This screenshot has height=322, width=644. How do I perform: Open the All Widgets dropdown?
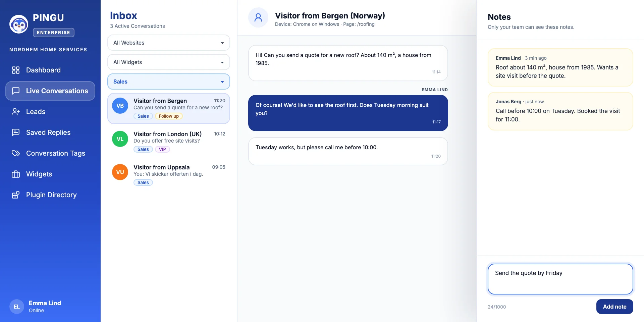tap(169, 62)
